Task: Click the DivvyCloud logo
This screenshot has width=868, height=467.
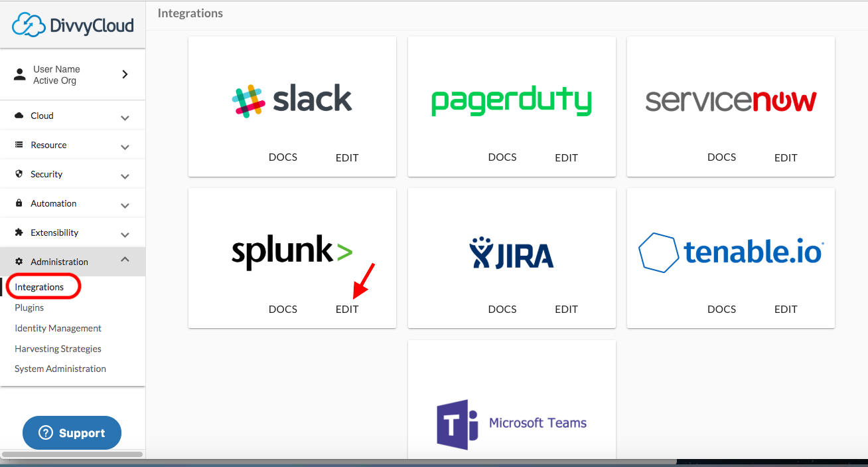Action: pos(73,25)
